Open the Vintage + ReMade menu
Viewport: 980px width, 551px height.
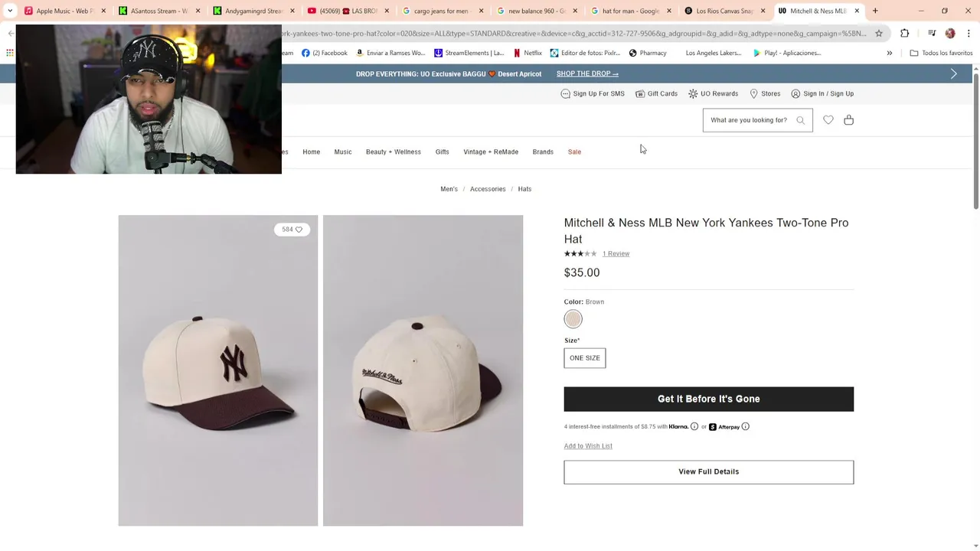(491, 152)
